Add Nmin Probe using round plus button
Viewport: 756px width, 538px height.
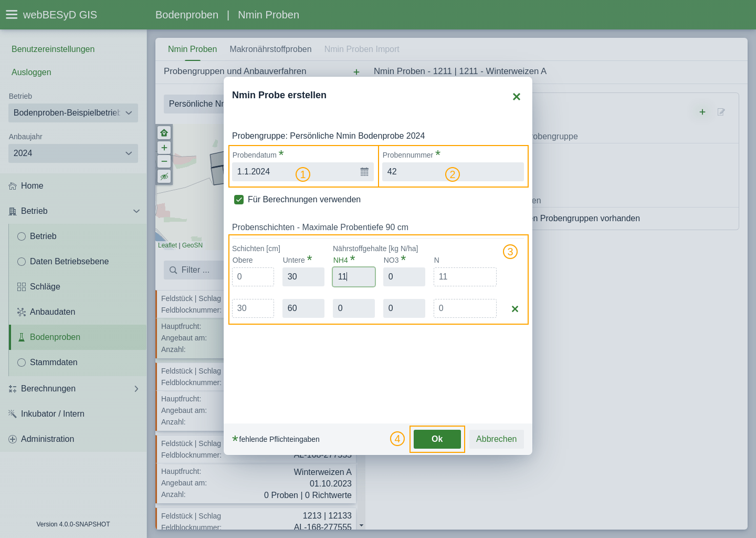tap(702, 112)
